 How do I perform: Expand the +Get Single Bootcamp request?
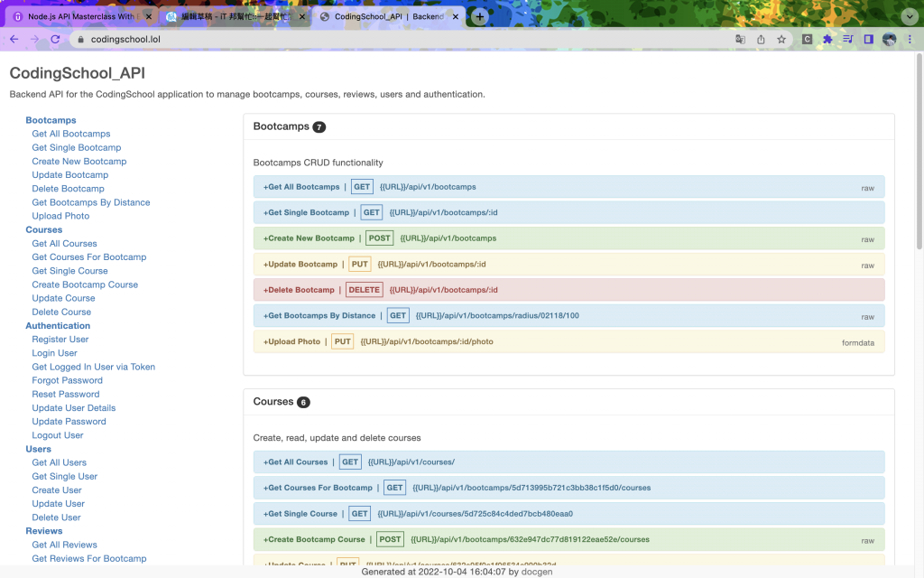(x=568, y=212)
